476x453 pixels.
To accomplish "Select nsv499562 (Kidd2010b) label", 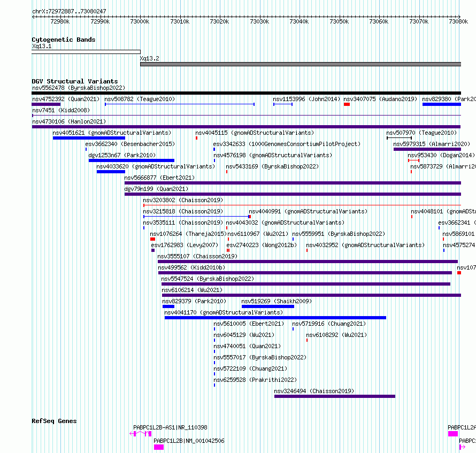I will pyautogui.click(x=191, y=268).
